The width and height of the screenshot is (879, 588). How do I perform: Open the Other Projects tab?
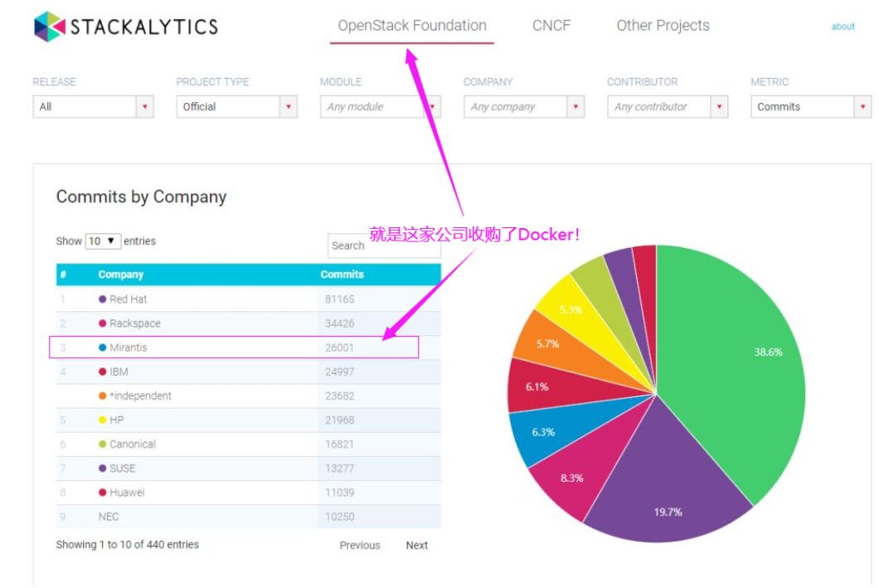(x=663, y=26)
